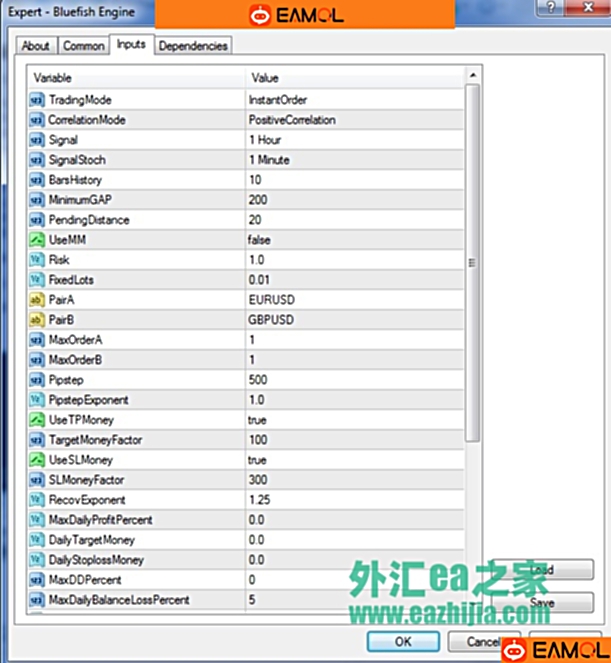Select the 1.25 value of RecovExponent

pyautogui.click(x=260, y=500)
